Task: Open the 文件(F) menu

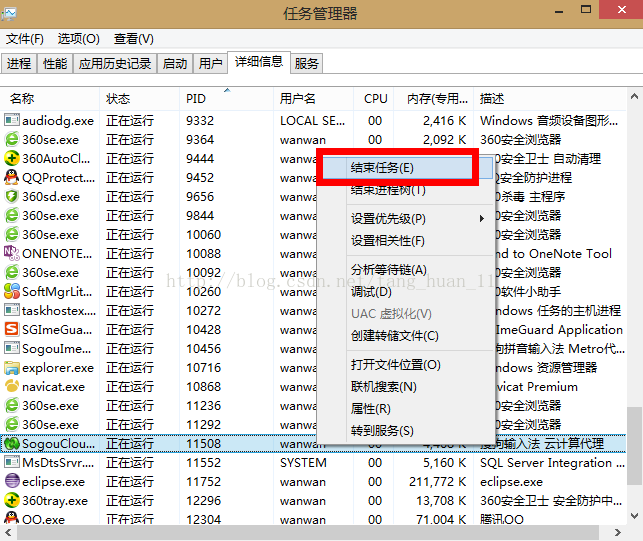Action: pyautogui.click(x=25, y=39)
